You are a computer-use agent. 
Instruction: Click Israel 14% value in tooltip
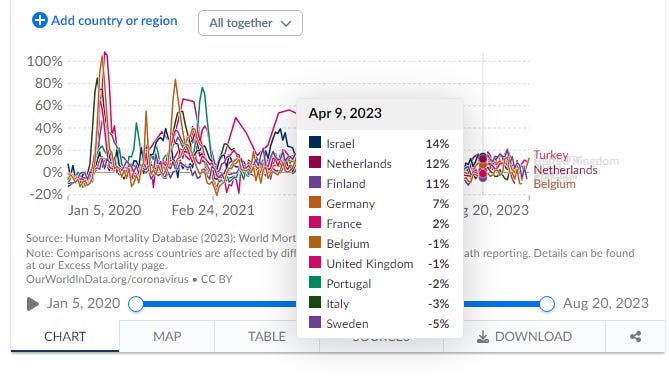pos(437,144)
